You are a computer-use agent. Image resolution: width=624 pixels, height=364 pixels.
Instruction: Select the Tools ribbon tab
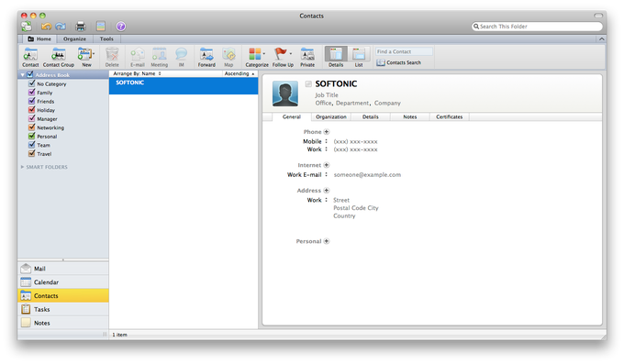pos(106,39)
